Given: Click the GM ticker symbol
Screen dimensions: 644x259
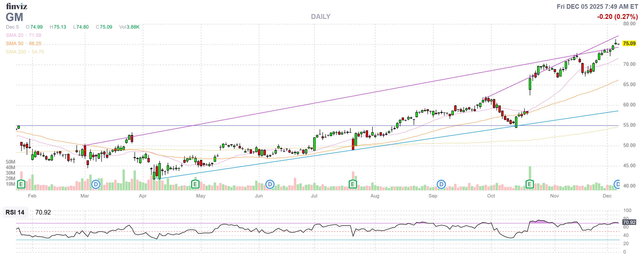Looking at the screenshot, I should click(15, 17).
